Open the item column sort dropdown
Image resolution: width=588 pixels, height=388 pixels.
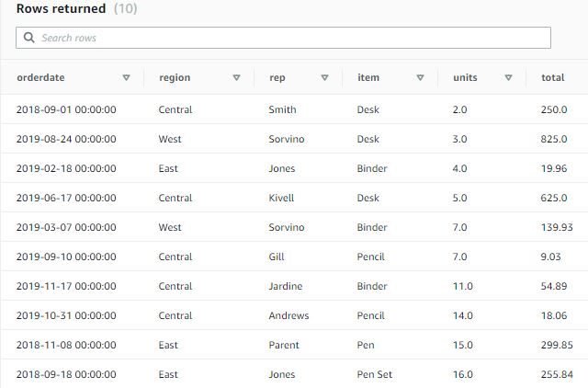click(x=420, y=78)
